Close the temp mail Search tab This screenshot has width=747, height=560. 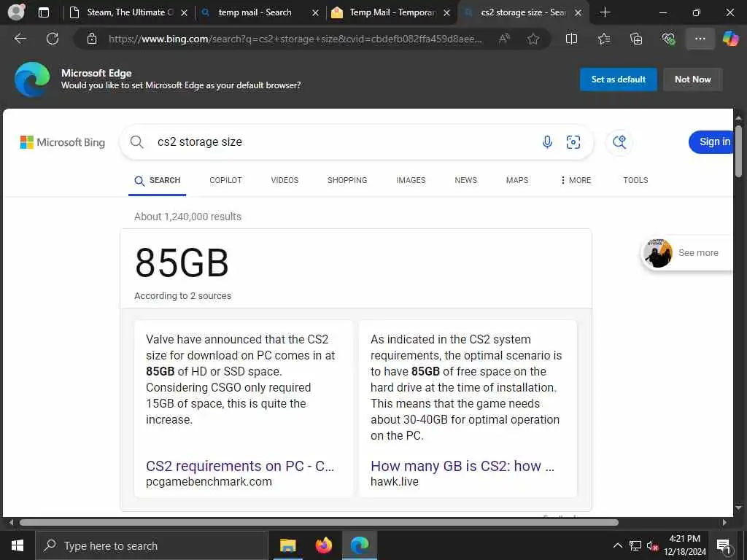coord(315,13)
